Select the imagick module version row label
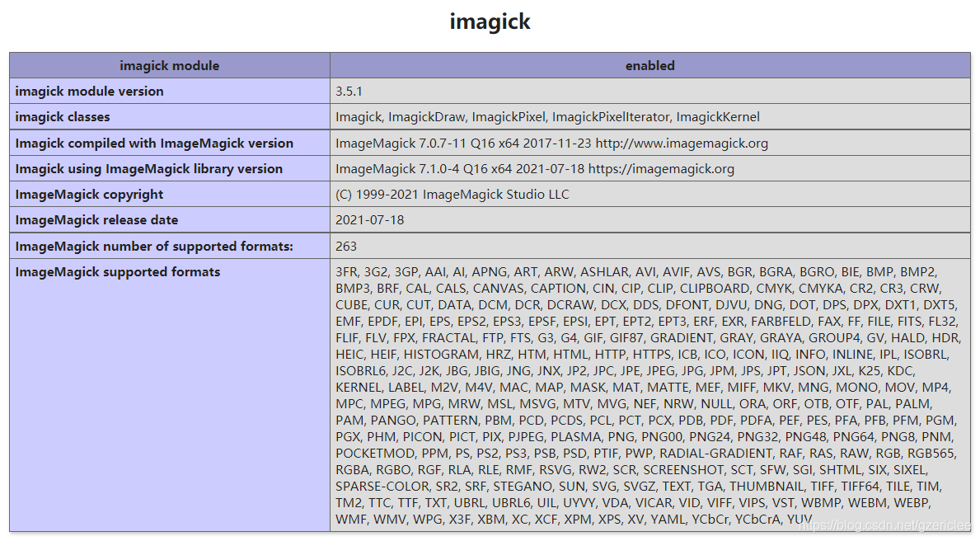The height and width of the screenshot is (541, 980). (91, 91)
